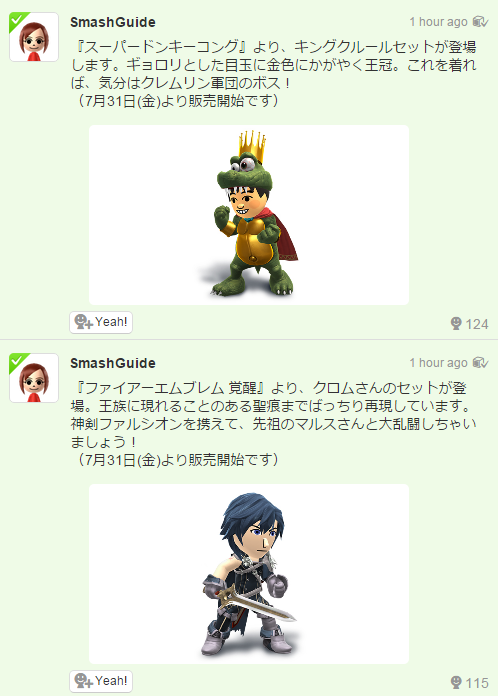Open SmashGuide profile from first post username
The width and height of the screenshot is (498, 696).
(113, 22)
